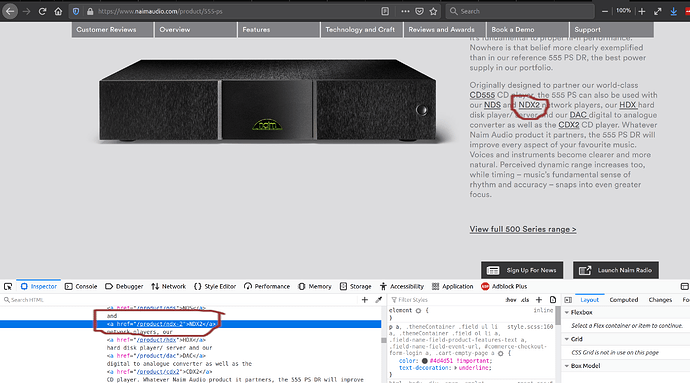Open the downloads arrow icon
The height and width of the screenshot is (383, 690).
673,11
